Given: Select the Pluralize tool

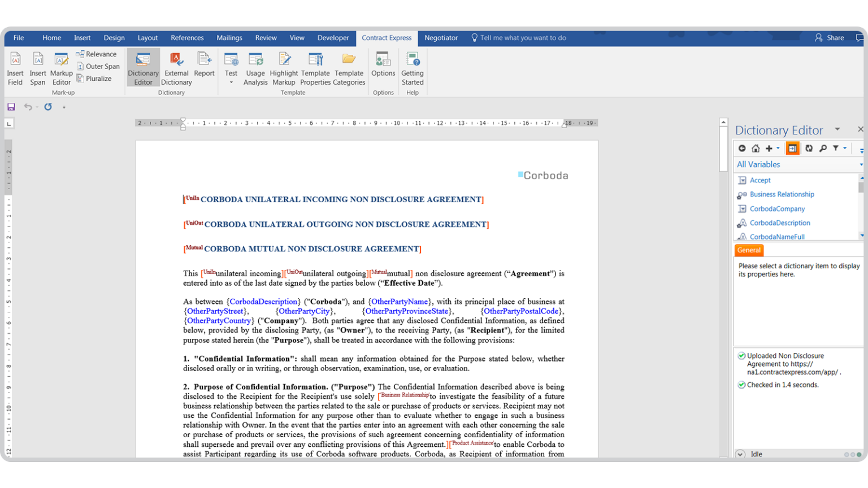Looking at the screenshot, I should click(94, 79).
